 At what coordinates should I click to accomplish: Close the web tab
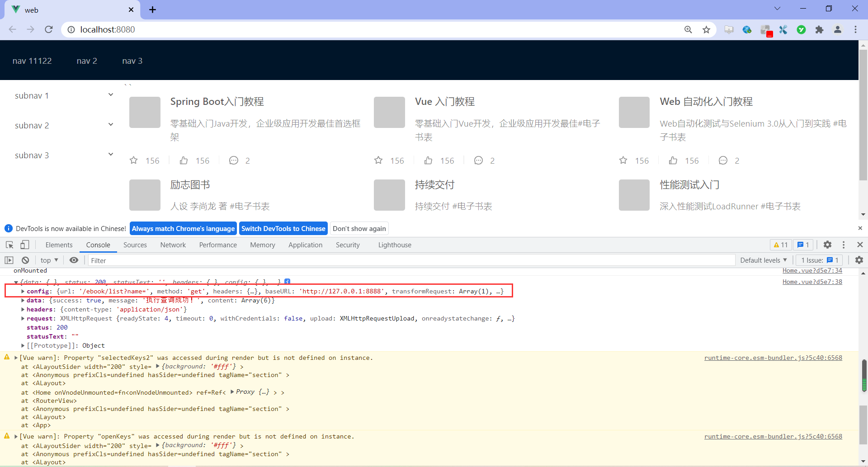[x=131, y=10]
